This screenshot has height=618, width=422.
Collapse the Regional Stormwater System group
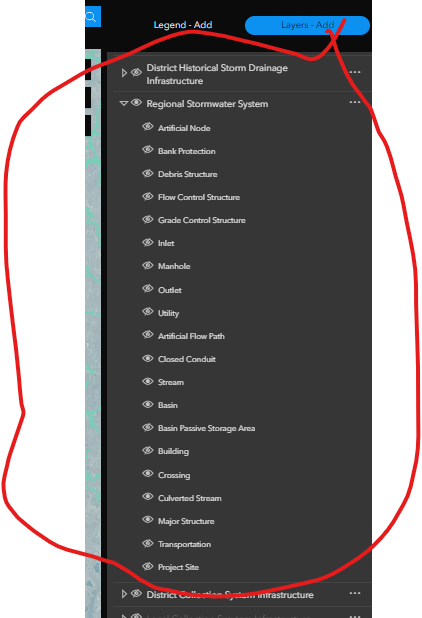click(124, 103)
